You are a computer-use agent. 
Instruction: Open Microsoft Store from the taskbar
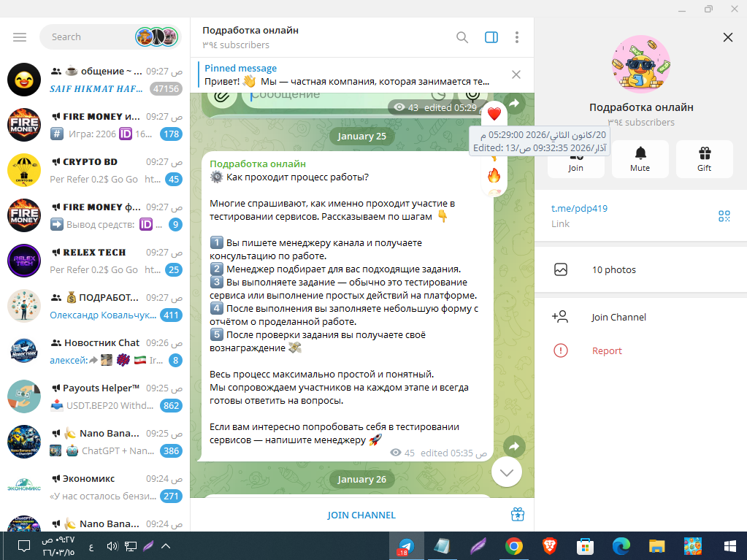point(585,546)
